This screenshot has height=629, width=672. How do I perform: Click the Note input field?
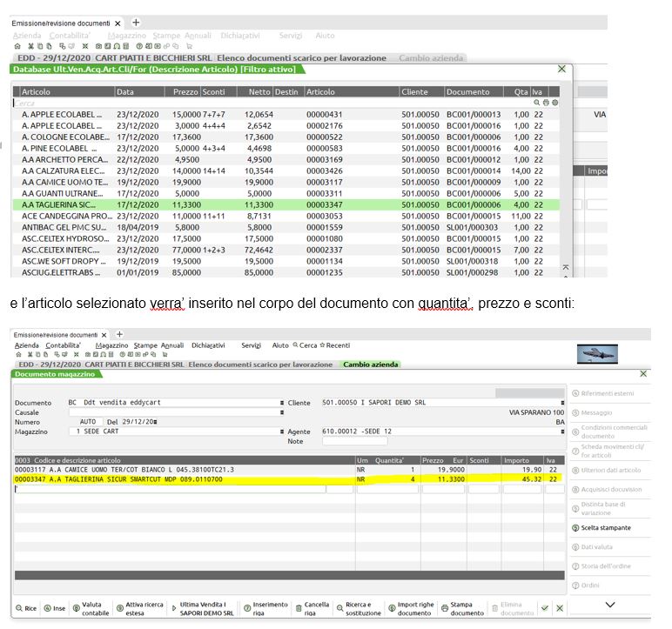354,441
